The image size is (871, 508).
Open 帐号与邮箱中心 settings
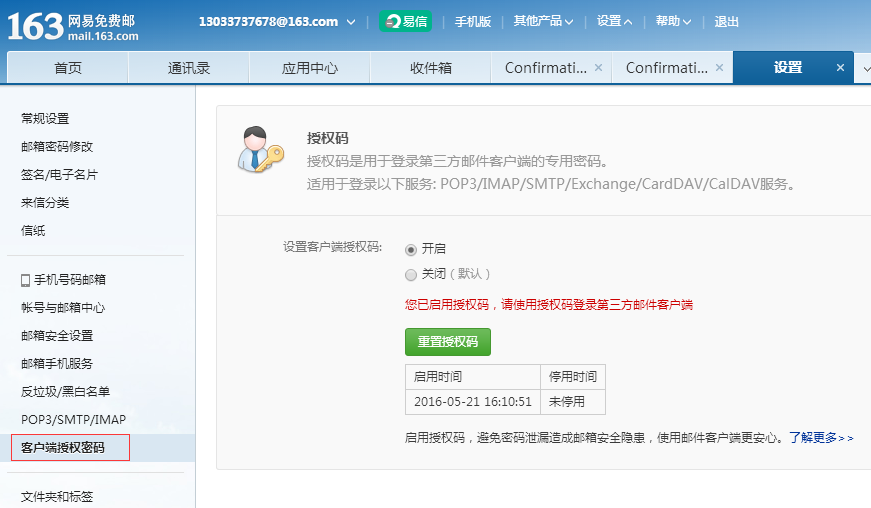pyautogui.click(x=63, y=308)
